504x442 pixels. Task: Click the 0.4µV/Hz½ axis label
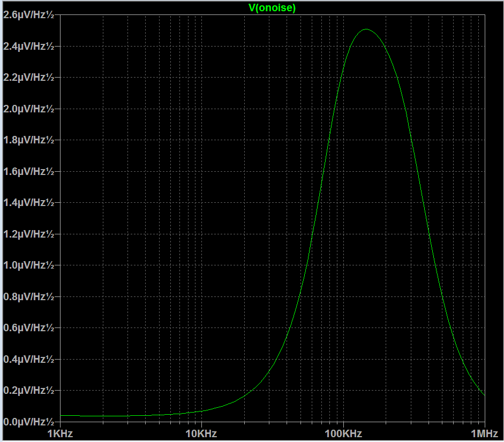28,360
